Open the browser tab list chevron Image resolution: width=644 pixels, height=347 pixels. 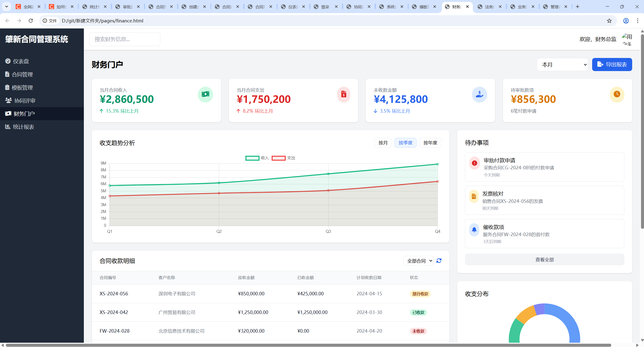[7, 7]
